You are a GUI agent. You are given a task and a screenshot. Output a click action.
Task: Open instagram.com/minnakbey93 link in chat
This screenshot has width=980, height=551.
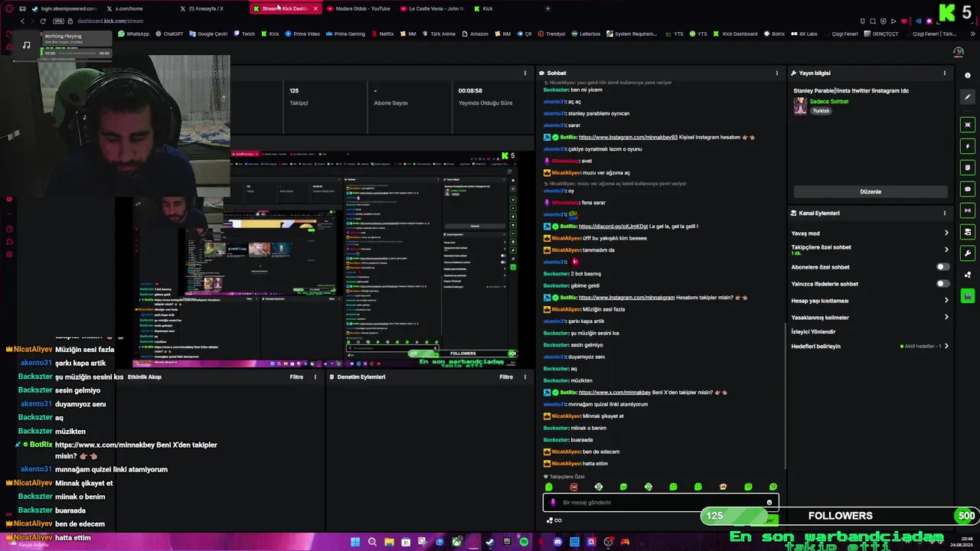point(628,137)
